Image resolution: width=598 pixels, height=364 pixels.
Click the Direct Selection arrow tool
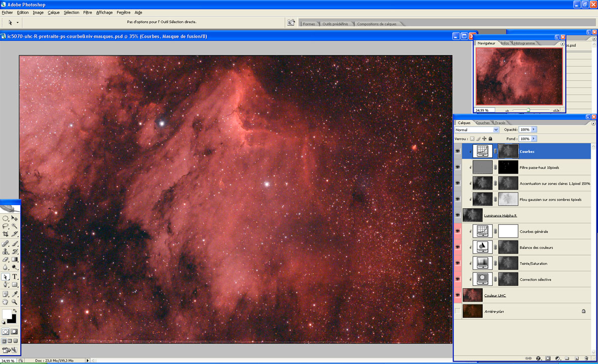coord(5,277)
